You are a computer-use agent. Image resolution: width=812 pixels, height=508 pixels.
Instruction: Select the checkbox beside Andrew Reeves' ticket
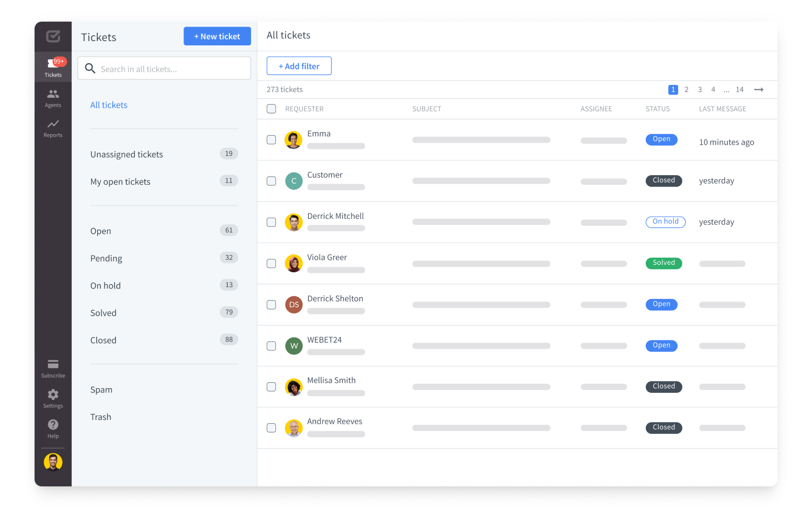point(272,427)
